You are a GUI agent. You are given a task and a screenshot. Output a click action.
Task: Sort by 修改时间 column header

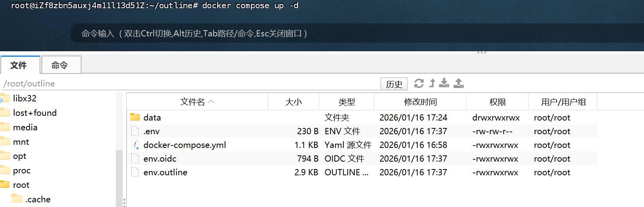click(x=420, y=102)
